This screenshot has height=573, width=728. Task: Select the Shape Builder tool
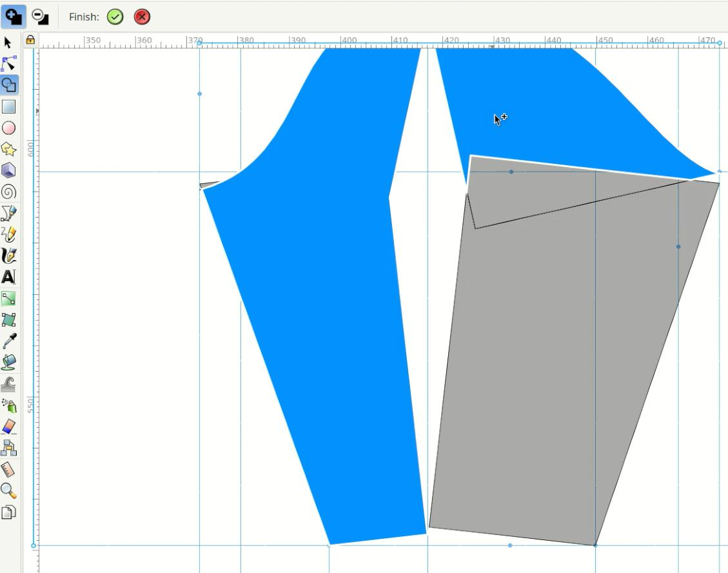(9, 85)
